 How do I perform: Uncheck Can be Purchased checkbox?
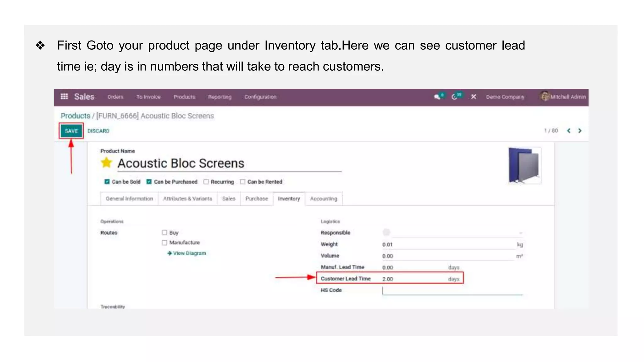click(149, 182)
